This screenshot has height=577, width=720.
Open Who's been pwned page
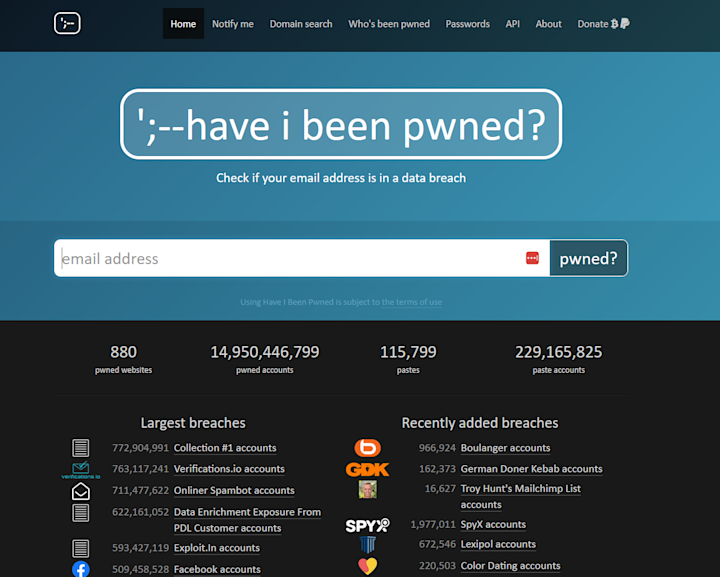tap(389, 24)
